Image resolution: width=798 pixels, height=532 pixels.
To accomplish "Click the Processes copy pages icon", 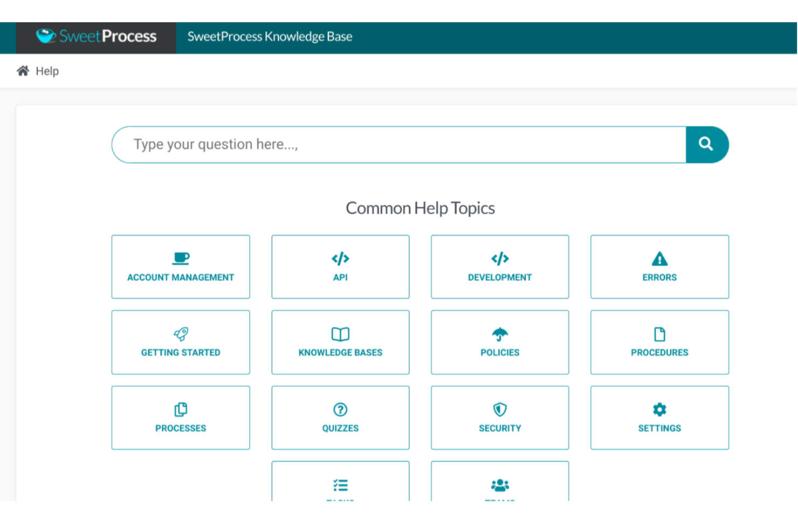I will pos(181,409).
